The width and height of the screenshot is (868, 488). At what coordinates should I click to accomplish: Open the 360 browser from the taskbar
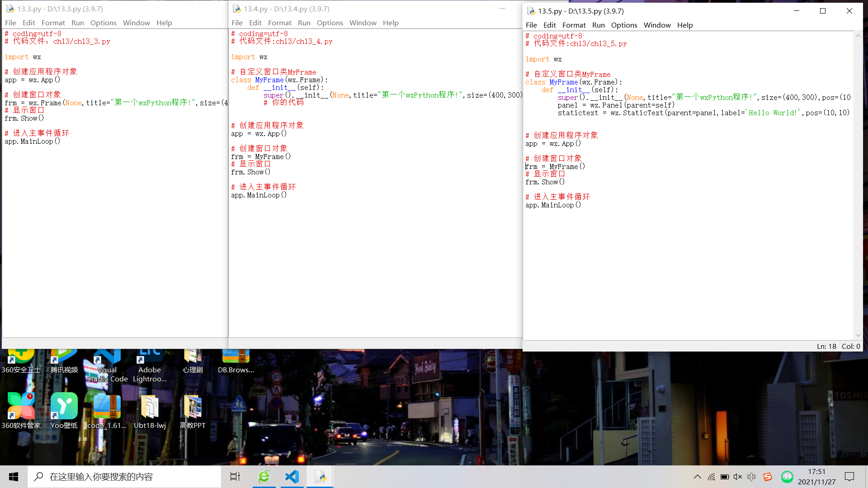[264, 477]
